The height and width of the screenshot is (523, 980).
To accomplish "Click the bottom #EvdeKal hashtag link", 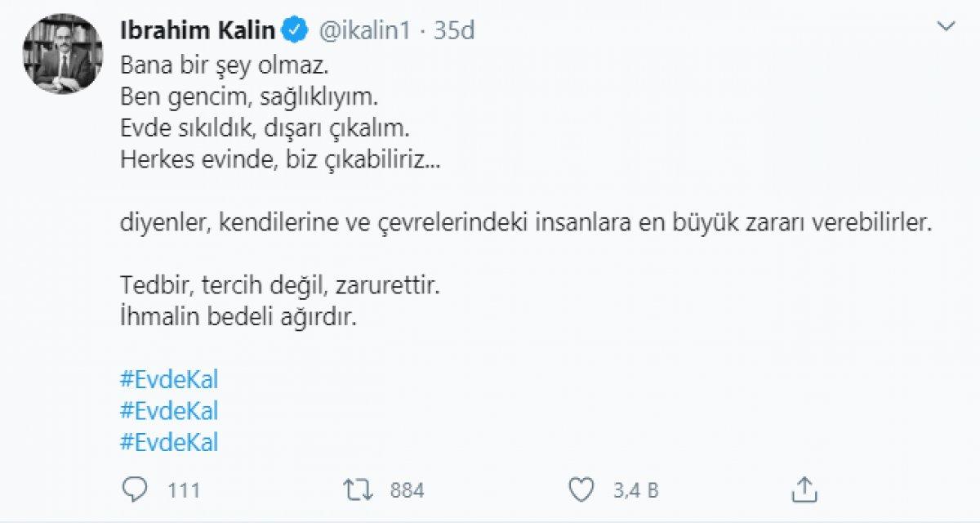I will point(168,443).
